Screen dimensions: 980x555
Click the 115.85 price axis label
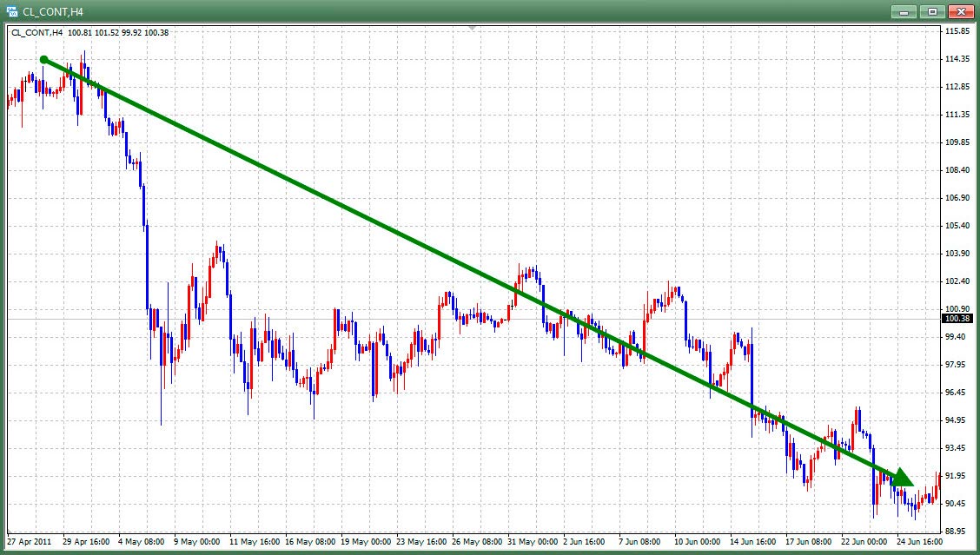tap(956, 31)
